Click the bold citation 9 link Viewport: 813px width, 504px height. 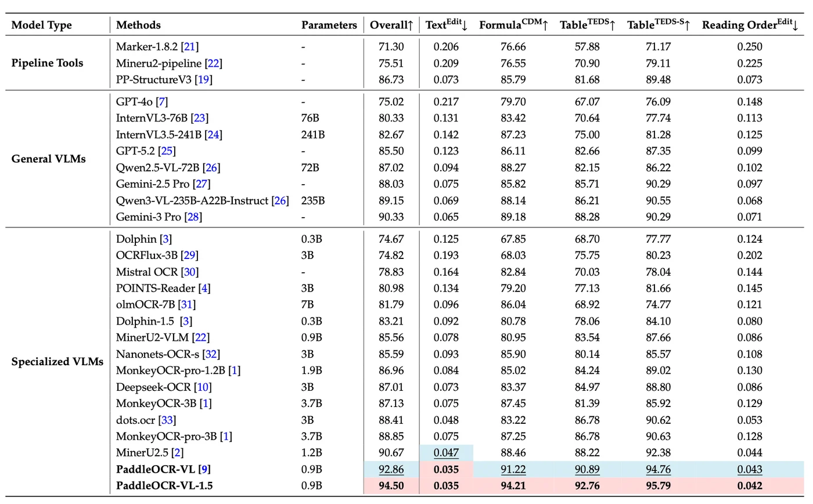tap(203, 469)
